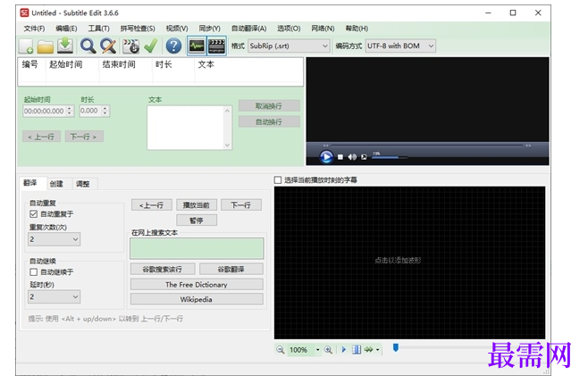Click the 暂停 button
This screenshot has height=383, width=588.
[x=196, y=221]
